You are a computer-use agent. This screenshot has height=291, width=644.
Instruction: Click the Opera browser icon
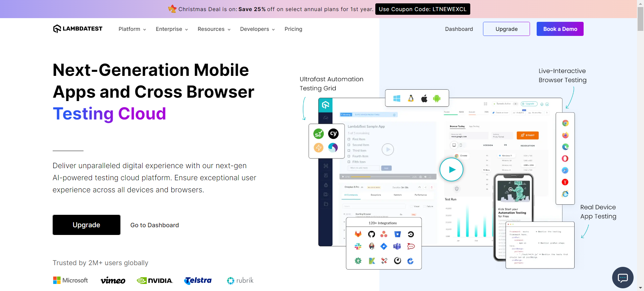pos(565,158)
